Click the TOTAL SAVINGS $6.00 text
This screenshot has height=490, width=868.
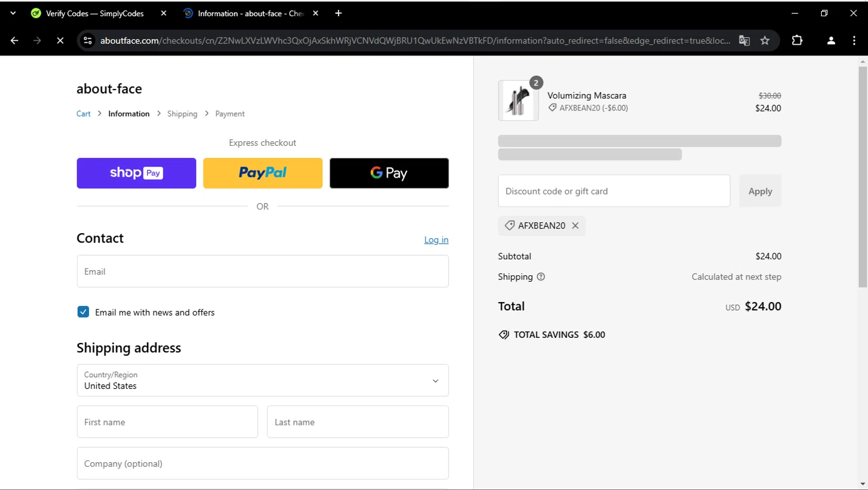560,334
